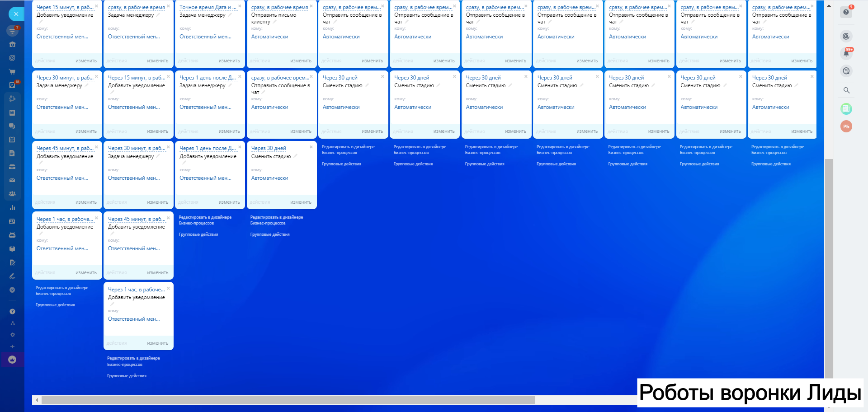Click the horizontal scrollbar thumb at the bottom
This screenshot has width=868, height=412.
(x=288, y=400)
